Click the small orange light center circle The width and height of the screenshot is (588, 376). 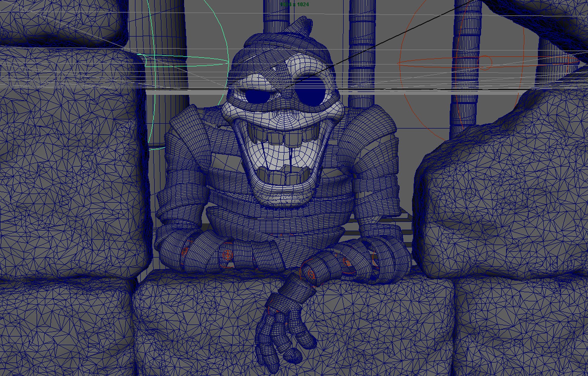point(484,63)
